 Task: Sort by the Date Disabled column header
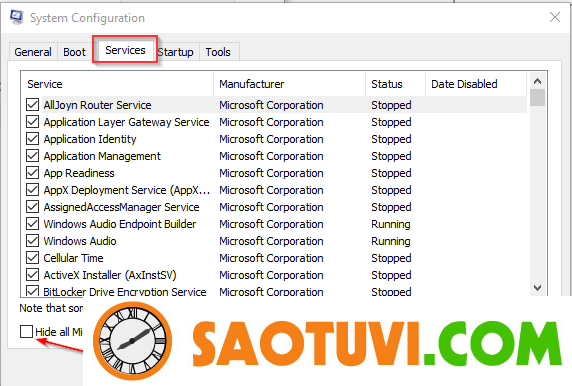pyautogui.click(x=476, y=84)
